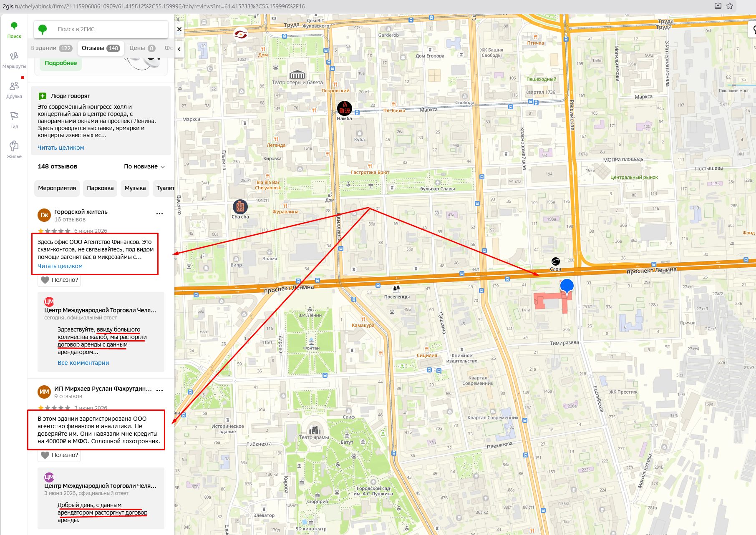Screen dimensions: 756x535
Task: Click the ЖК Башня Свободы label
Action: coord(491,53)
